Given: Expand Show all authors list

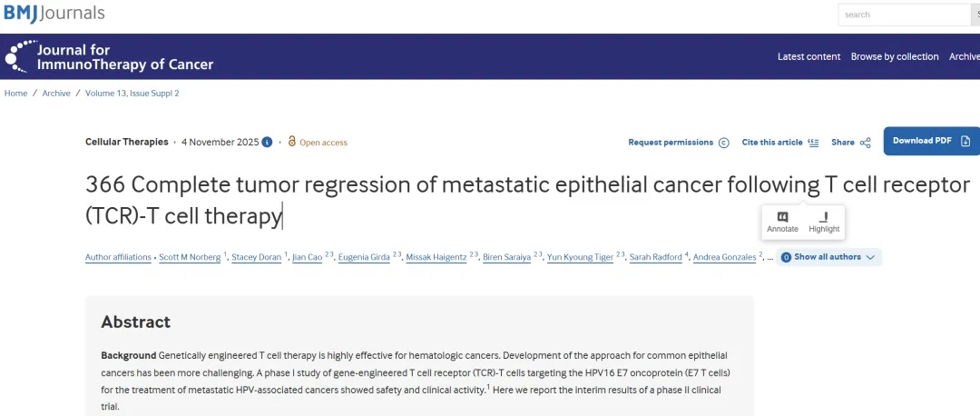Looking at the screenshot, I should point(829,257).
